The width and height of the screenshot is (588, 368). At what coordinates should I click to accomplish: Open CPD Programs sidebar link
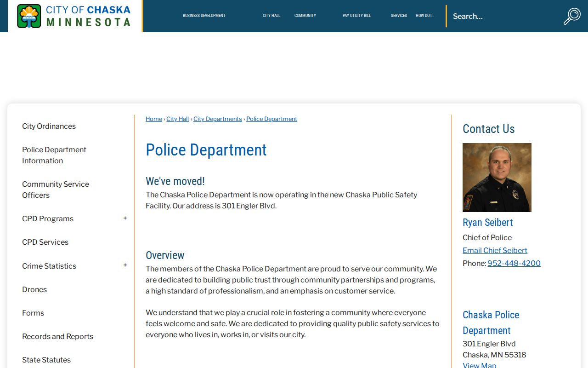tap(48, 218)
